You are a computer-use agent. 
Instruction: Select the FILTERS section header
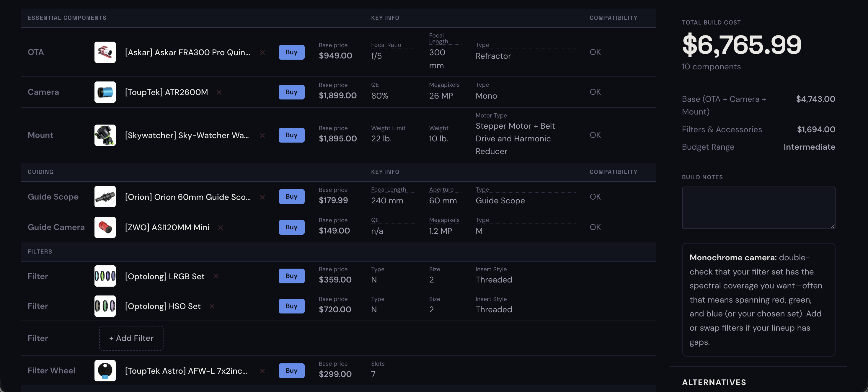tap(40, 251)
